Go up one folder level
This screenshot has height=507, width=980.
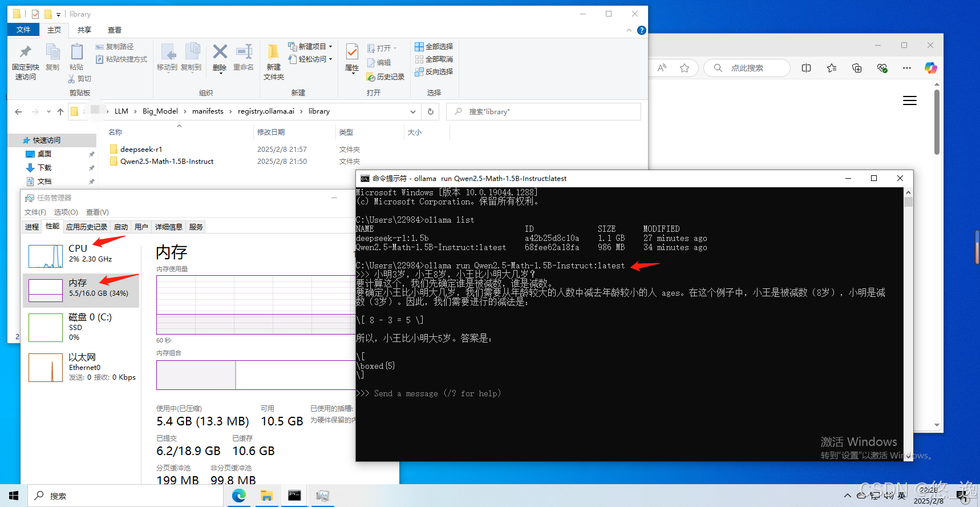60,112
